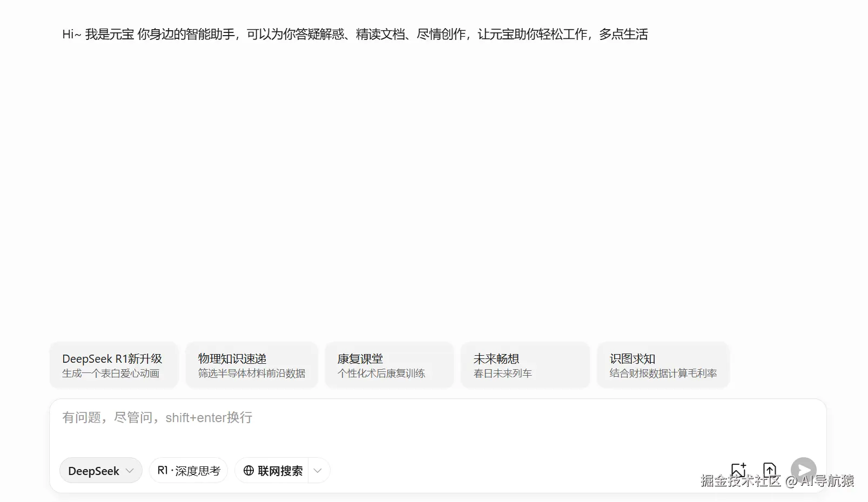The width and height of the screenshot is (868, 502).
Task: Open the DeepSeek model dropdown
Action: (x=101, y=471)
